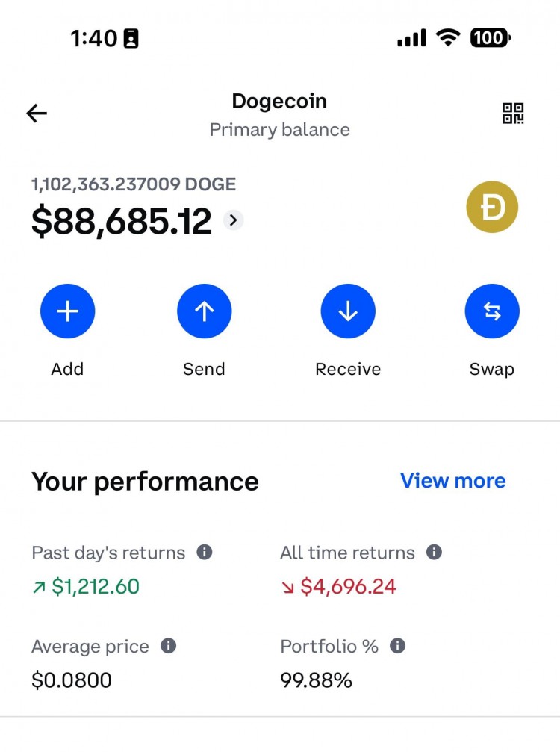Tap the blue Add plus button
The image size is (560, 752).
(68, 311)
